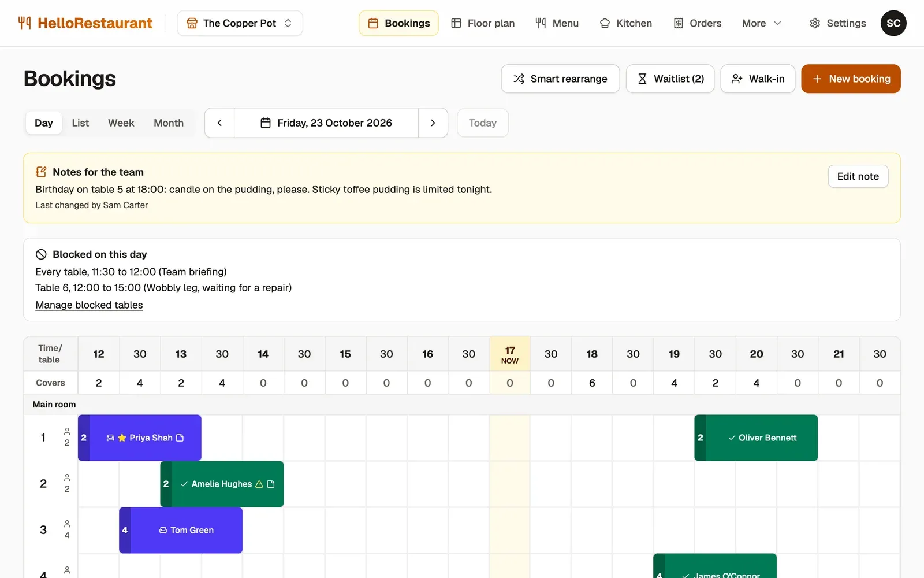The width and height of the screenshot is (924, 578).
Task: Open Settings with the gear icon
Action: [837, 23]
